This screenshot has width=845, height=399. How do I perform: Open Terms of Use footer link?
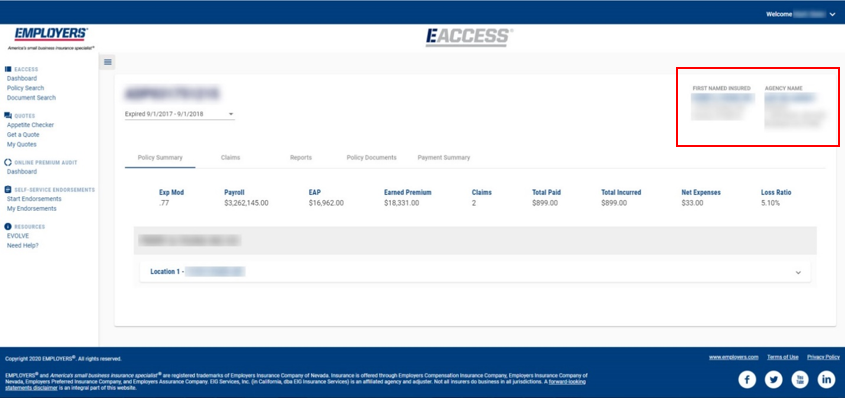point(782,357)
